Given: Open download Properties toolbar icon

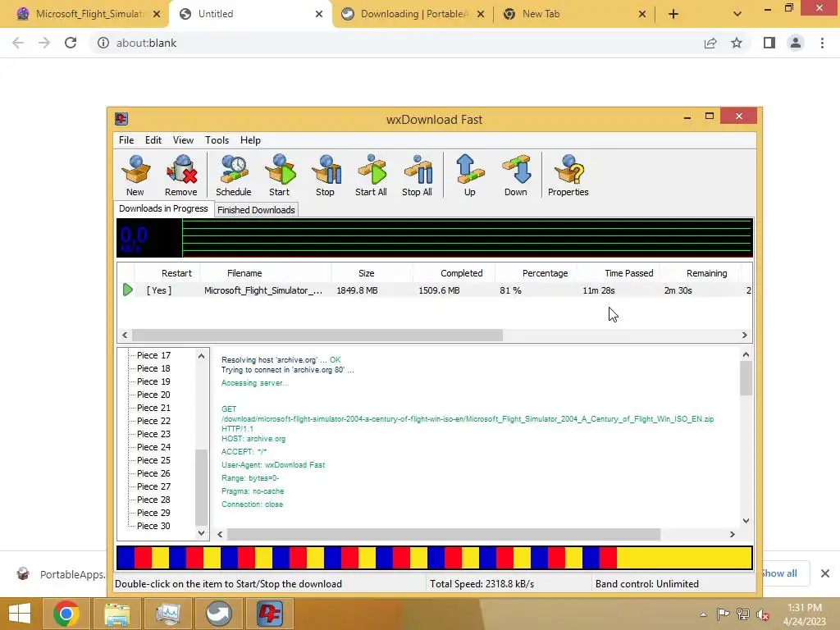Looking at the screenshot, I should coord(568,176).
